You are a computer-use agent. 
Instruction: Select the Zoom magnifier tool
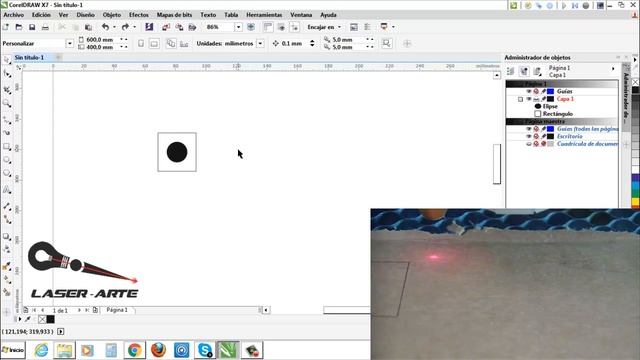pos(7,103)
